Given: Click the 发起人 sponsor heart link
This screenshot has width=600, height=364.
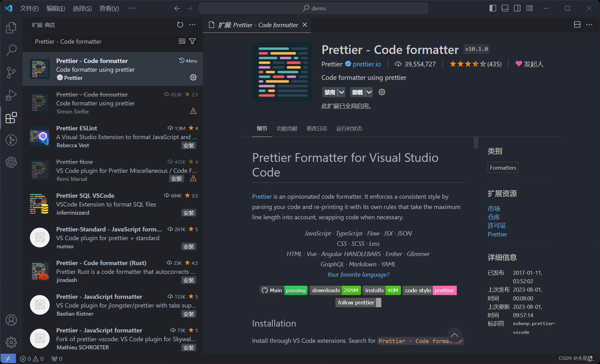Looking at the screenshot, I should [x=529, y=64].
